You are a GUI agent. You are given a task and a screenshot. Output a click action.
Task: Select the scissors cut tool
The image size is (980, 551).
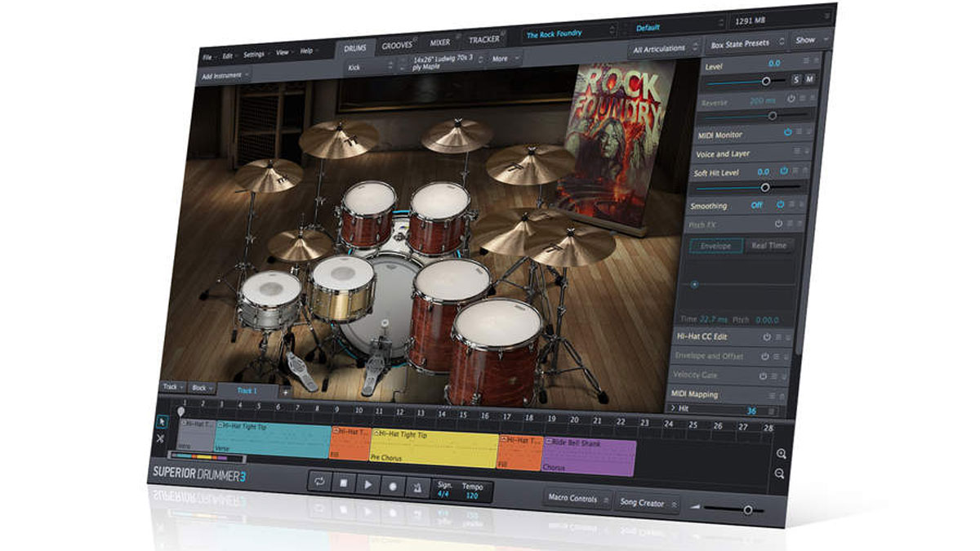160,439
